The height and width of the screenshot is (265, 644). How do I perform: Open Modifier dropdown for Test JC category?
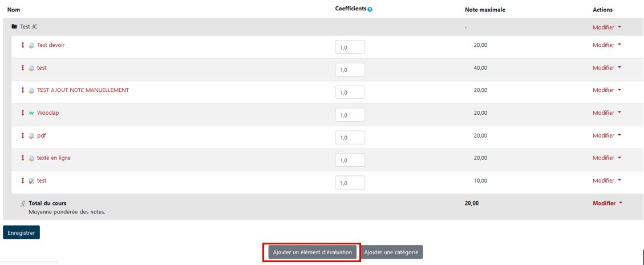pyautogui.click(x=606, y=27)
